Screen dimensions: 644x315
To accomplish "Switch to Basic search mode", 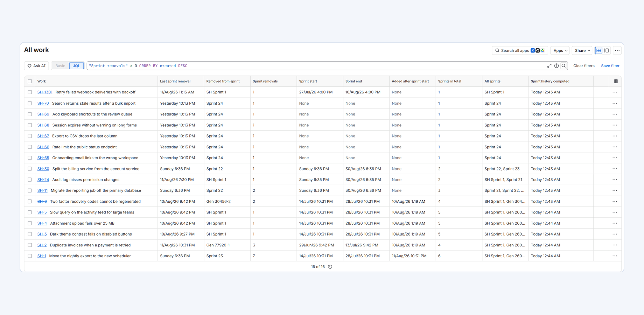I will point(60,66).
